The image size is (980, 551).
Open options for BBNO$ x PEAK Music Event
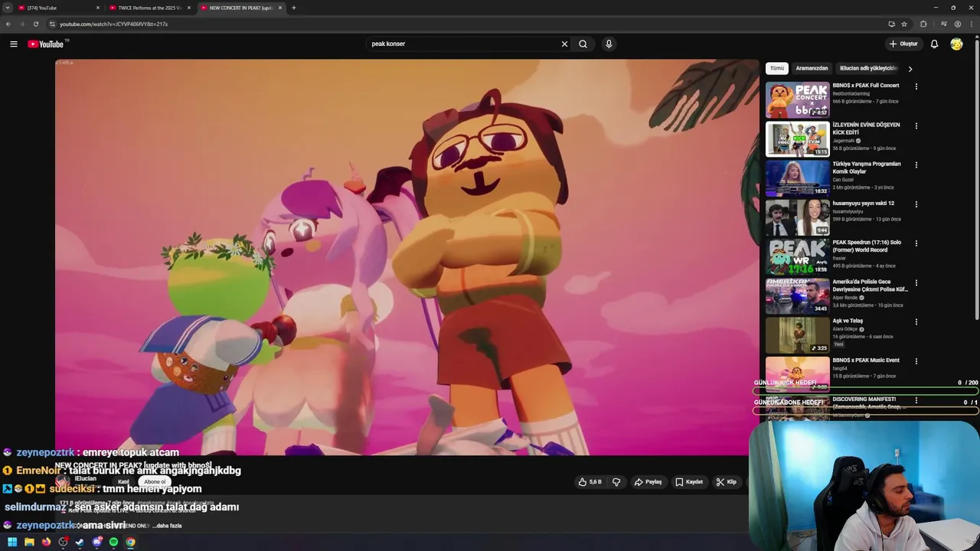pyautogui.click(x=916, y=361)
